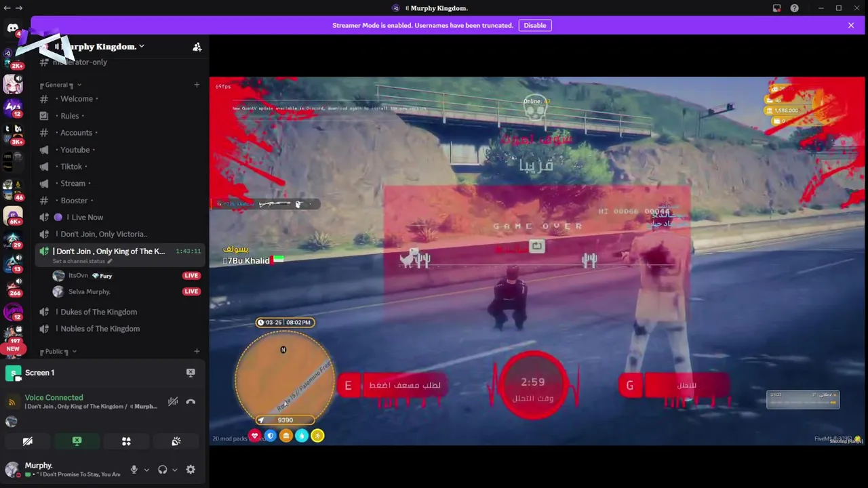Click LIVE badge next to ItsOvn
Screen dimensions: 868x488
(x=191, y=276)
